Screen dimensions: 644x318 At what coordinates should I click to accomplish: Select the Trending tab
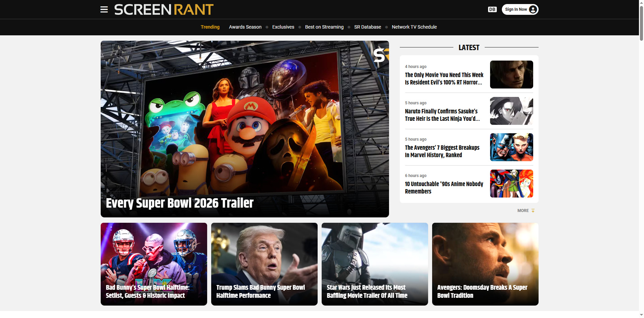[210, 27]
